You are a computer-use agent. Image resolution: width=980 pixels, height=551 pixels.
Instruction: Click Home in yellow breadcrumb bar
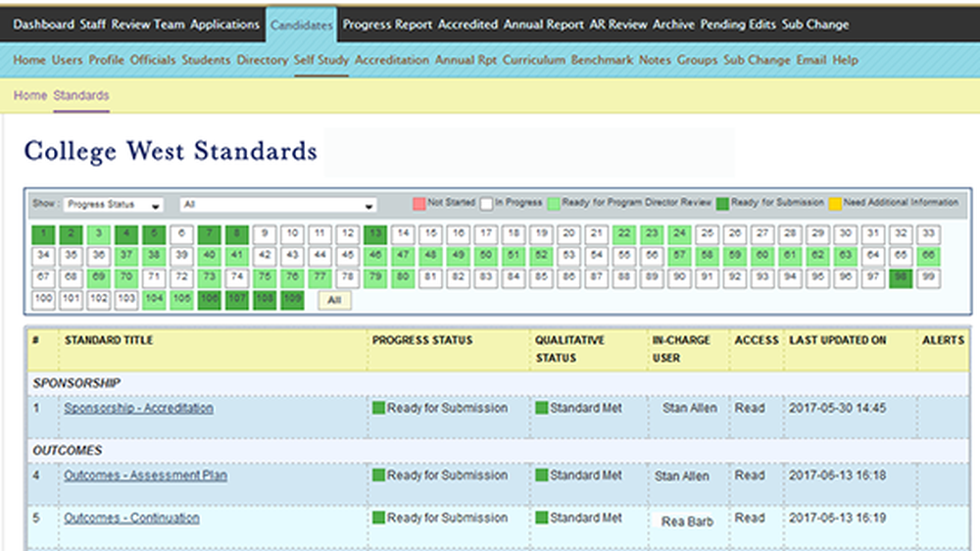coord(30,96)
